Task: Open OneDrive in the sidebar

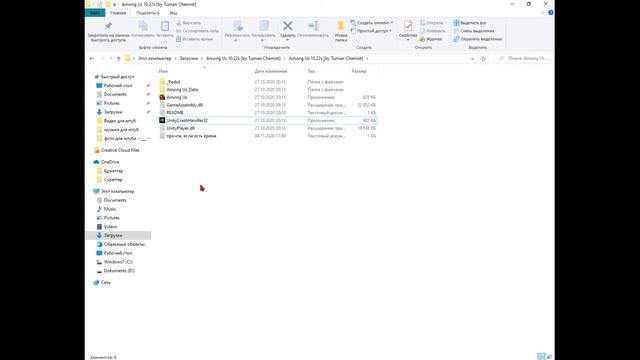Action: coord(110,162)
